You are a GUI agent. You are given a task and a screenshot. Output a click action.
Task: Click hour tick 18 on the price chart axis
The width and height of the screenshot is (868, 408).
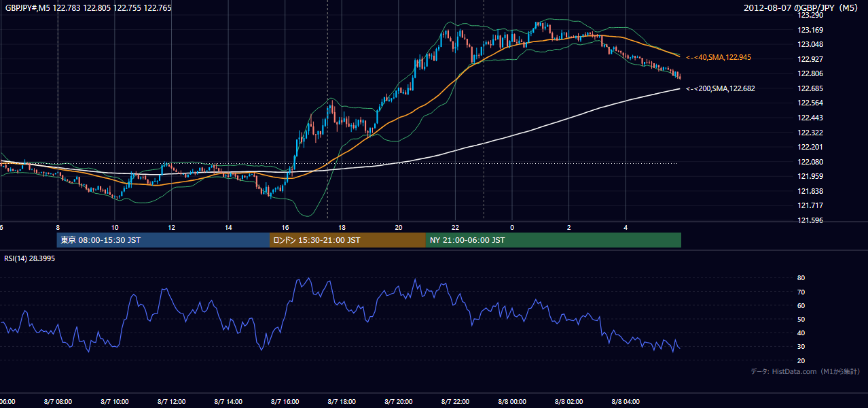[x=342, y=227]
